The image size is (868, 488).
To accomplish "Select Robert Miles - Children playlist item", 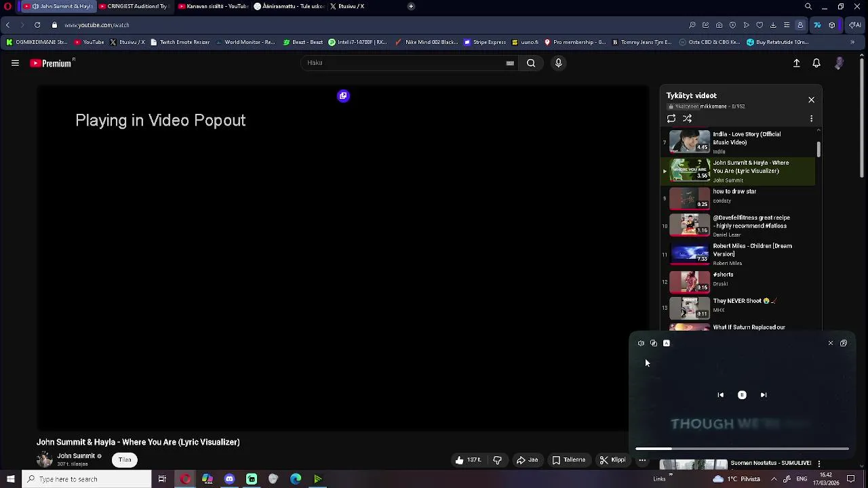I will 739,254.
